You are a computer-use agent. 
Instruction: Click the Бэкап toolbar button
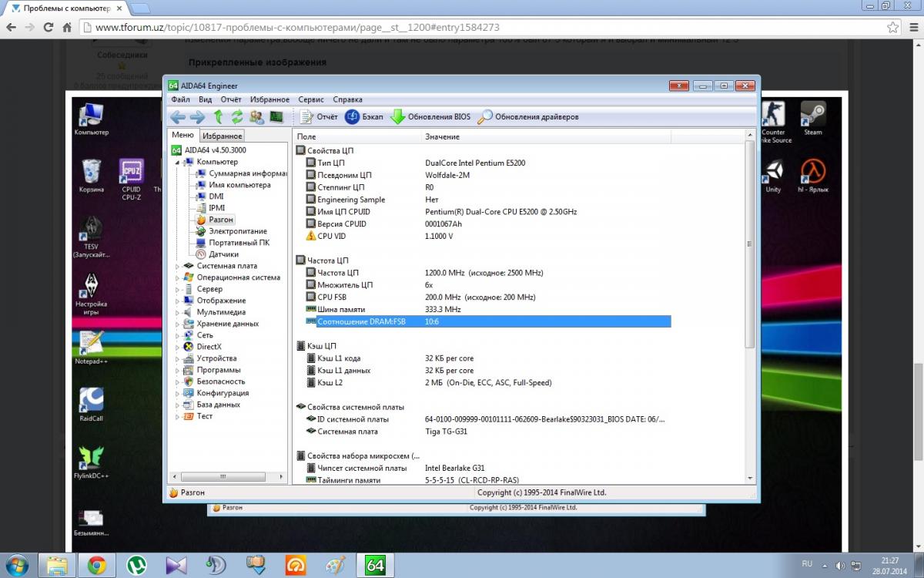click(363, 117)
